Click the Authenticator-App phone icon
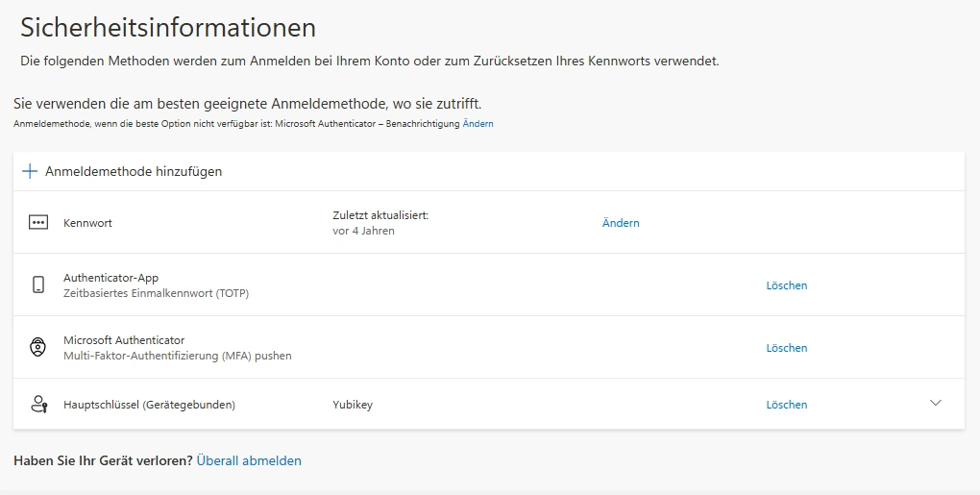This screenshot has width=980, height=495. [x=38, y=285]
